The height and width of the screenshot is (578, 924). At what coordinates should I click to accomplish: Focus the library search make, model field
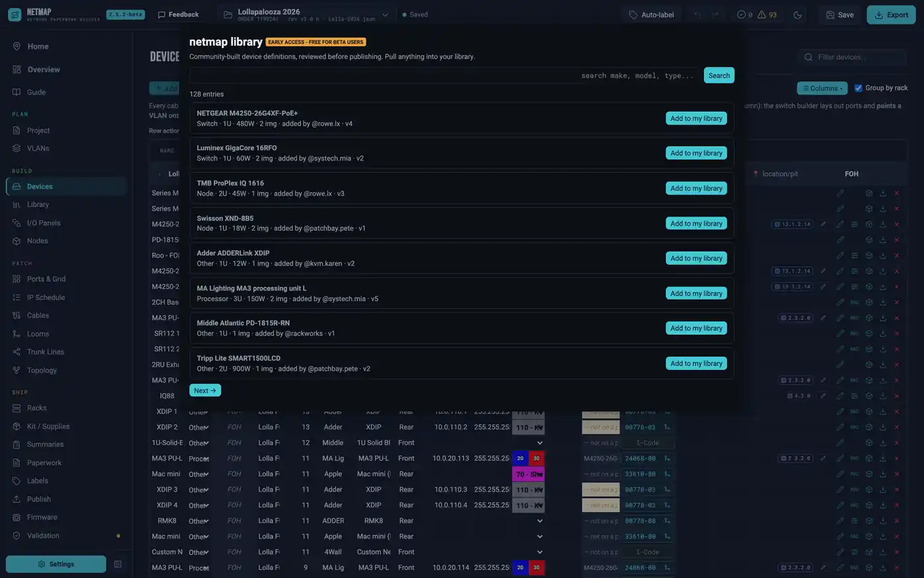point(444,75)
